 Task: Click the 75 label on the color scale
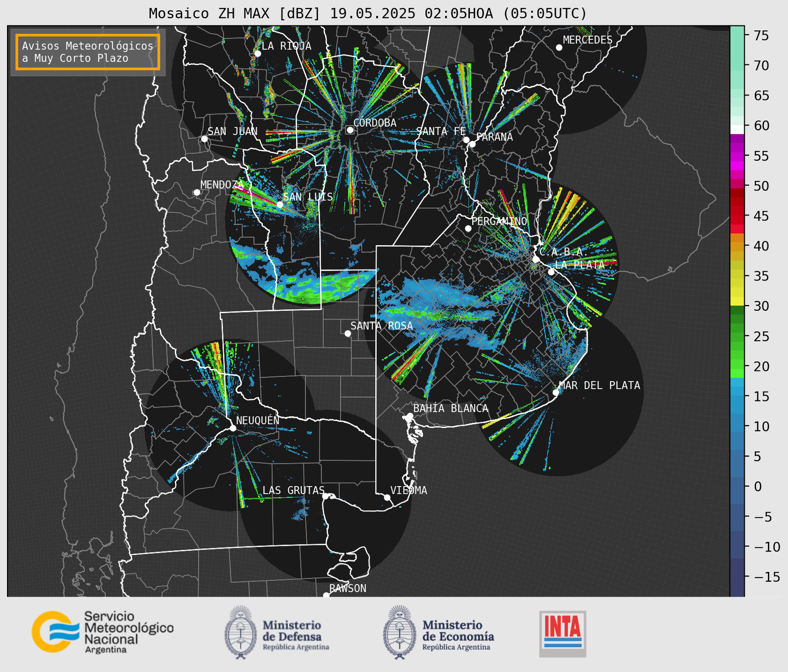[x=760, y=36]
